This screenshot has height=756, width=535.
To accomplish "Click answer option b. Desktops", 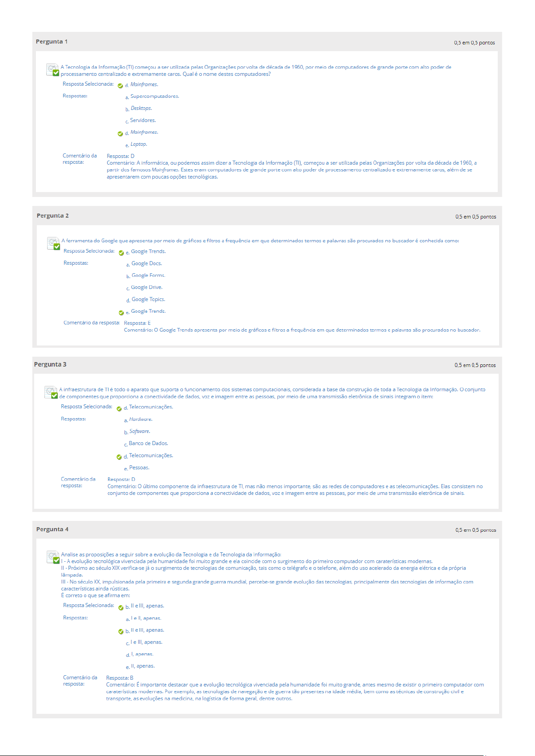I will point(139,109).
